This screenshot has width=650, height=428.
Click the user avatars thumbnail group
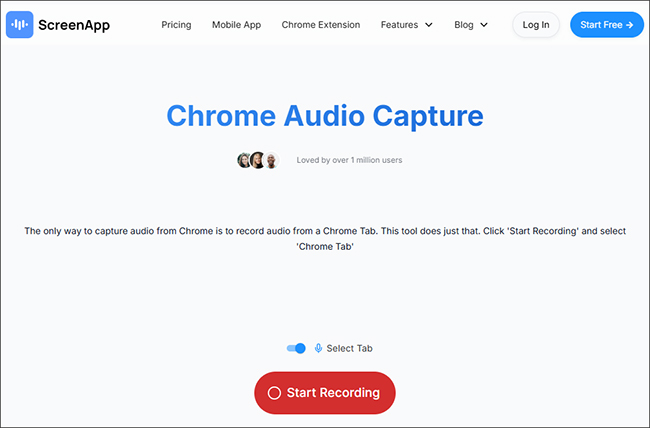click(x=258, y=160)
